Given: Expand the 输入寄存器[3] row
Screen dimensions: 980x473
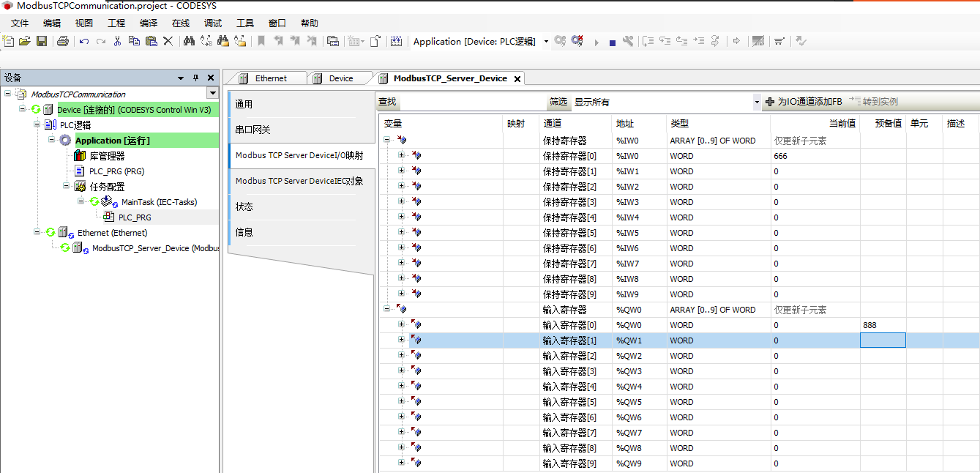Looking at the screenshot, I should click(x=401, y=370).
